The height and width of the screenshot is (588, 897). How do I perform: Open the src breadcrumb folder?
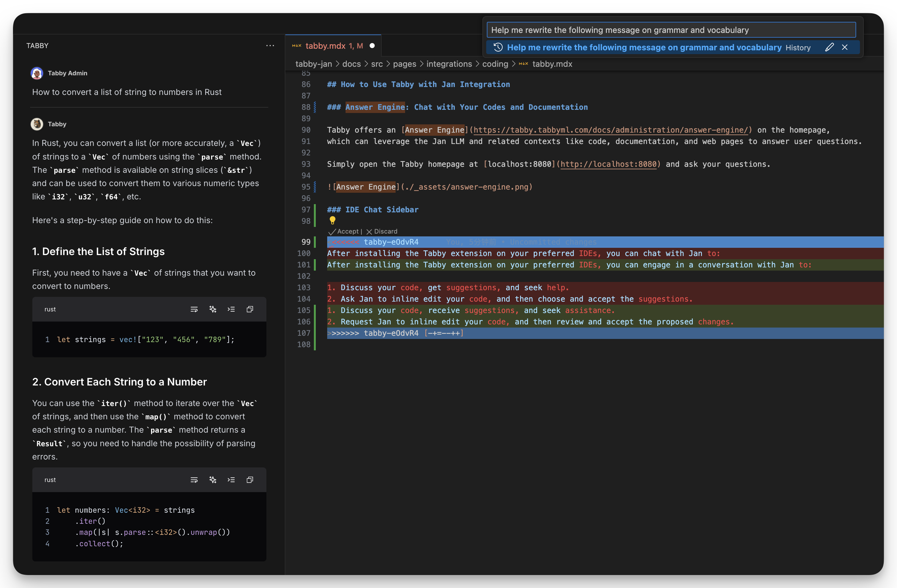tap(377, 64)
